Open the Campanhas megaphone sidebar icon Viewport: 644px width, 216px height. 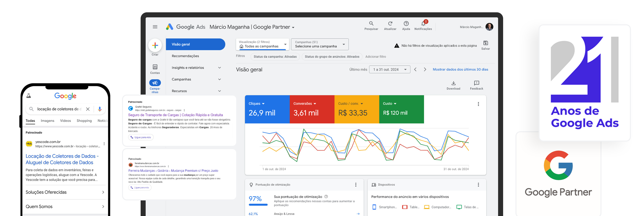[155, 83]
